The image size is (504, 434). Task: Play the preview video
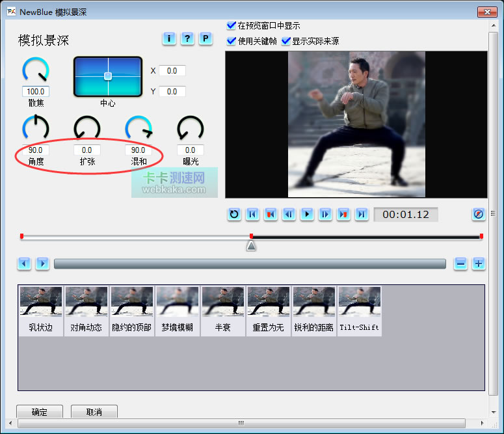308,214
